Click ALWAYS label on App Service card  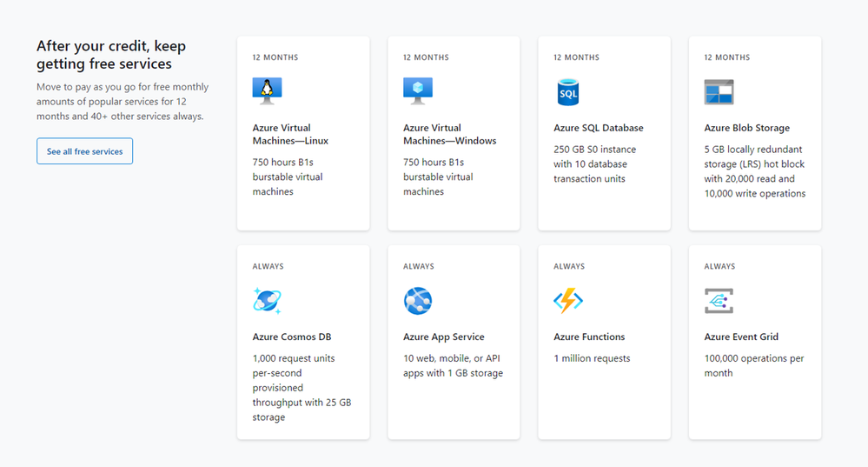pyautogui.click(x=419, y=266)
